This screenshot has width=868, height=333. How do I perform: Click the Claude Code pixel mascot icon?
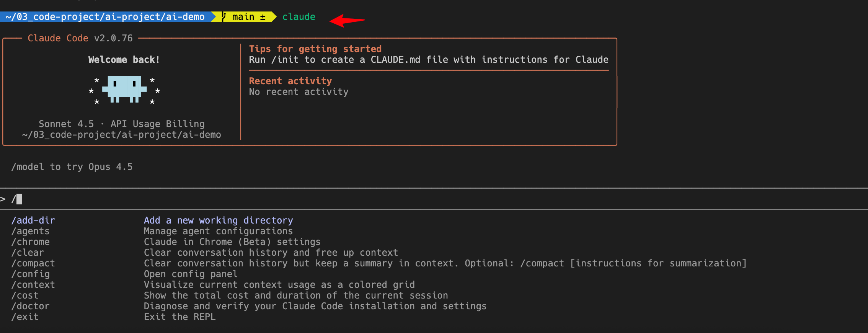[124, 89]
